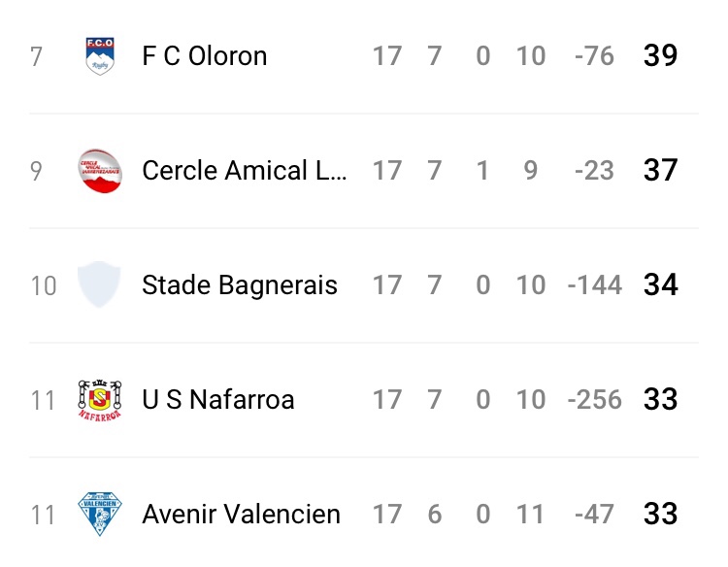Tap the -256 point difference for Nafarroa

click(x=594, y=400)
